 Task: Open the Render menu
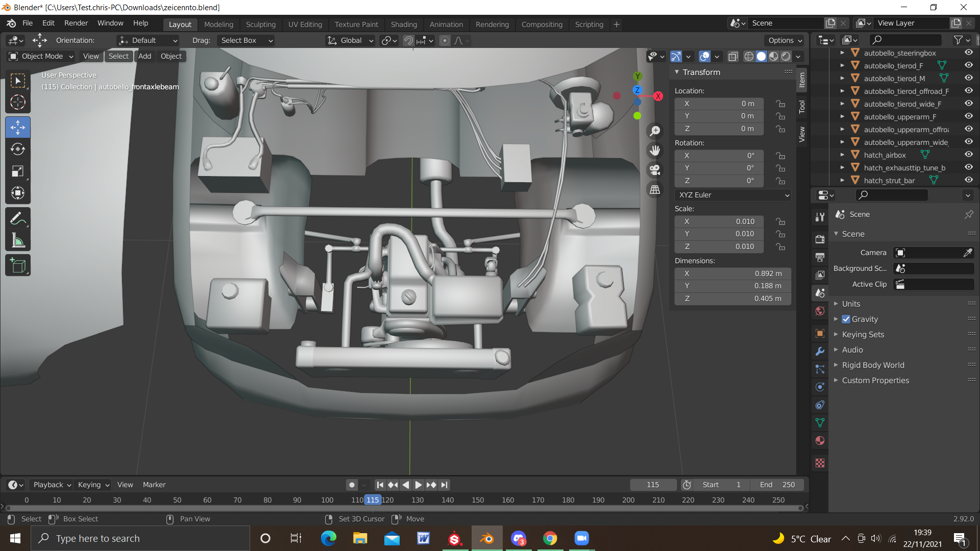(76, 23)
